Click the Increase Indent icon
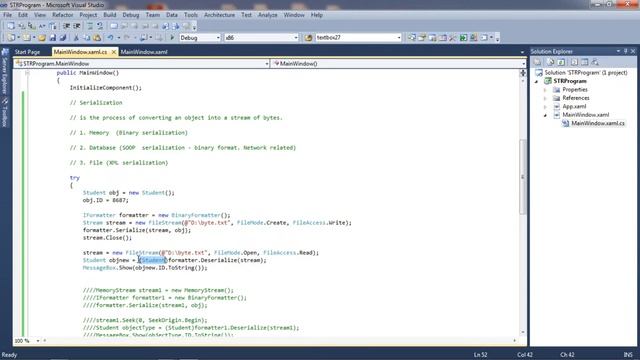This screenshot has width=640, height=360. point(77,26)
